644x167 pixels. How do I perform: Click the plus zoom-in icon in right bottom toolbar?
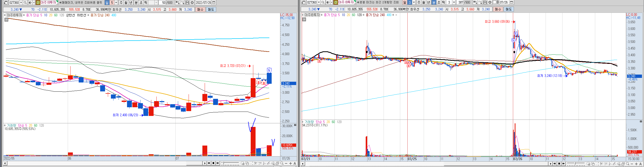(x=636, y=164)
